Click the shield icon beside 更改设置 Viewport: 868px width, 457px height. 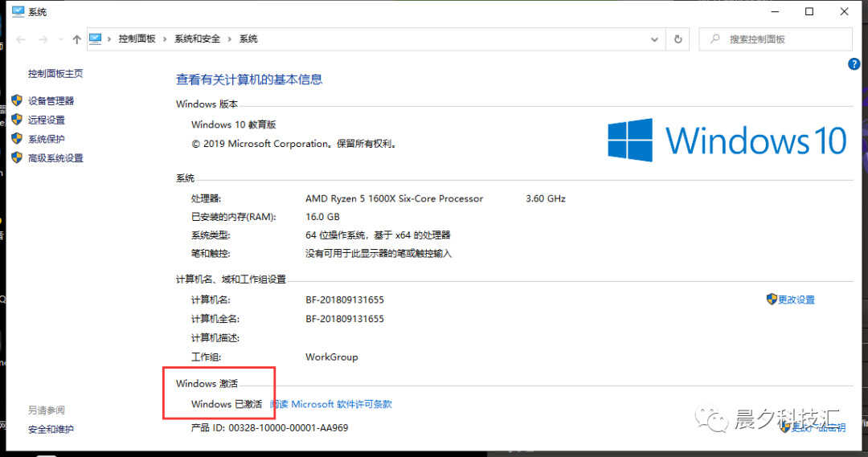772,300
